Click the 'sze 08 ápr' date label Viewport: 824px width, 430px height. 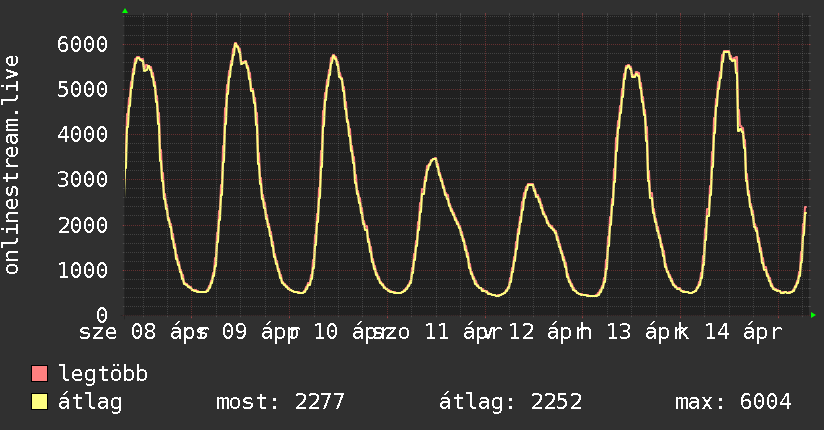[144, 332]
